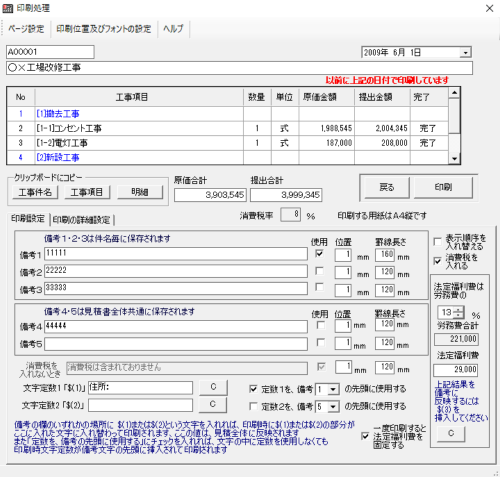Click the table scrollbar up arrow
The width and height of the screenshot is (500, 477).
pyautogui.click(x=454, y=93)
